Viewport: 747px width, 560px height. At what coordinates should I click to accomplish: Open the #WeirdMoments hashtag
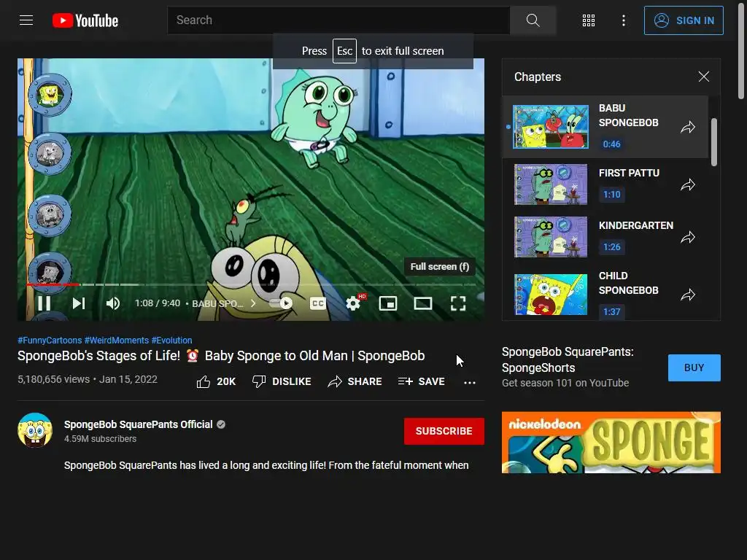click(116, 340)
